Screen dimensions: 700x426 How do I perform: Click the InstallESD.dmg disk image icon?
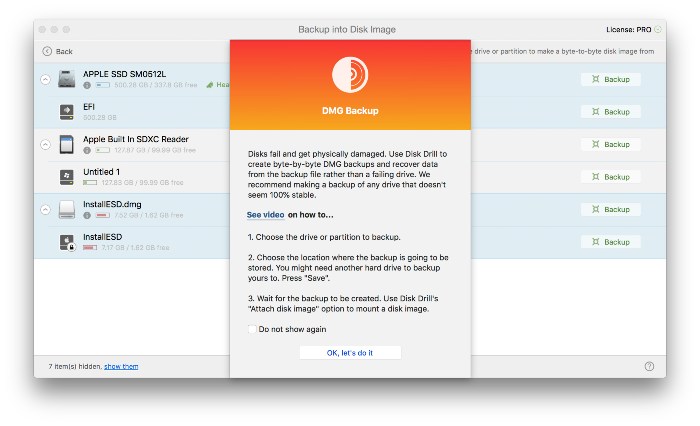[67, 209]
